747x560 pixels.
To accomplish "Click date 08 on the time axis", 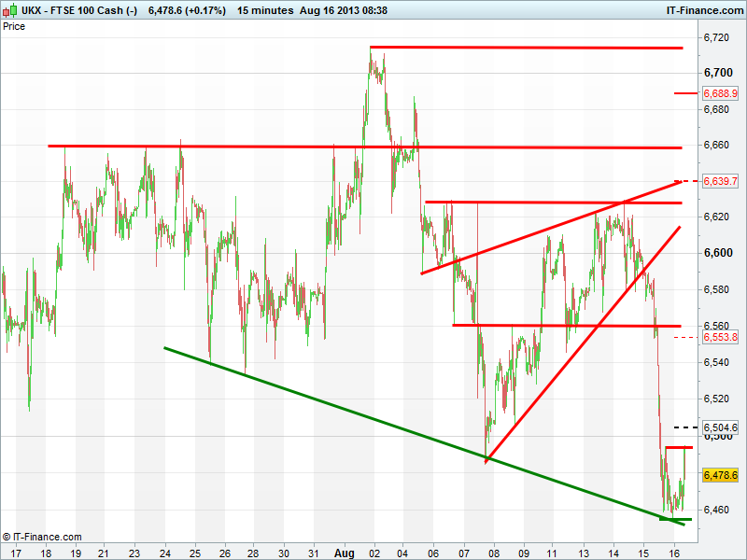I will 494,553.
